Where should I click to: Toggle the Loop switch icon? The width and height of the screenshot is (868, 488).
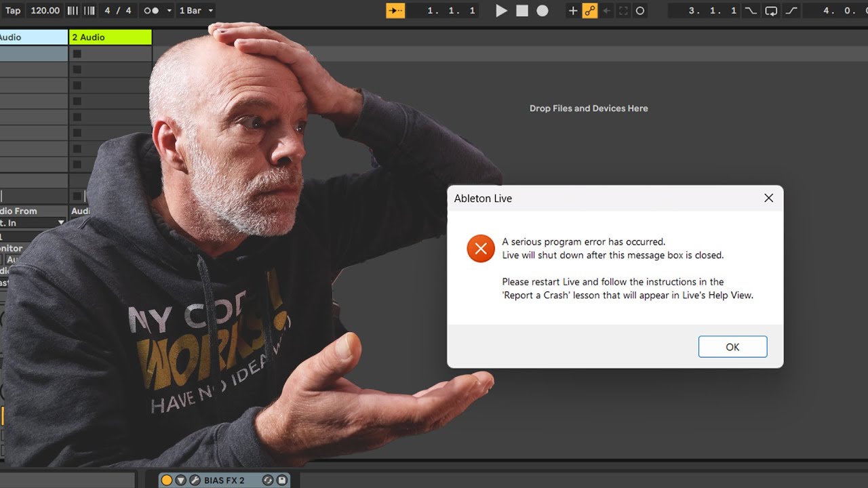pos(771,11)
